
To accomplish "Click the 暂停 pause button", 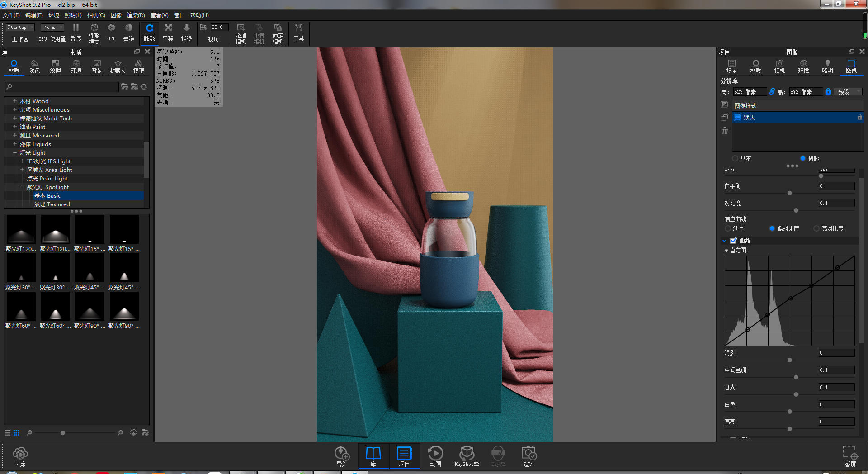I will (x=75, y=33).
